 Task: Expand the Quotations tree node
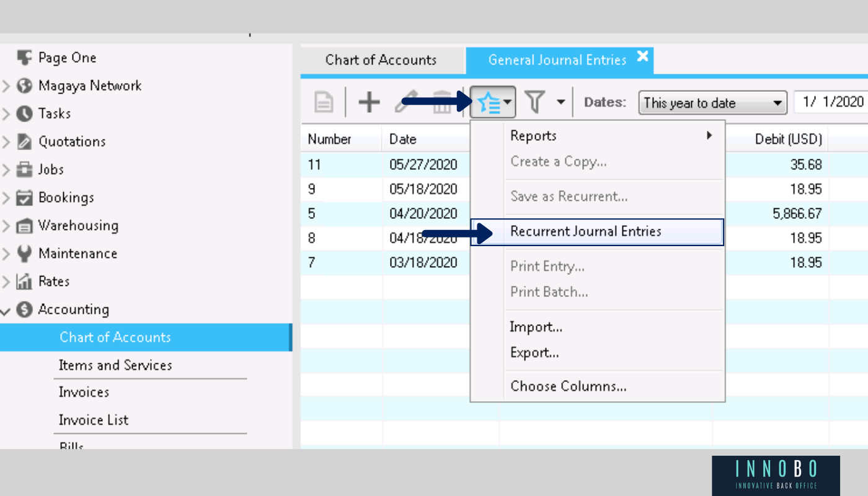(6, 142)
